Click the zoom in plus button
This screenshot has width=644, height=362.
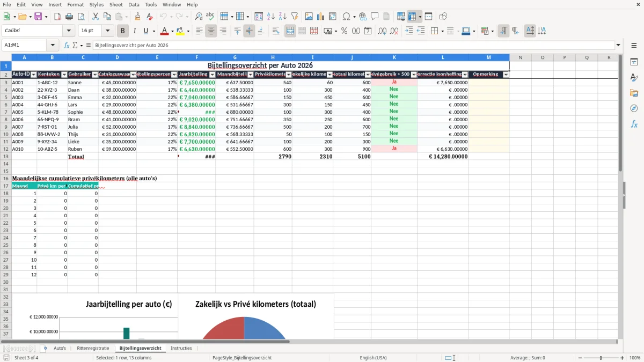click(622, 358)
